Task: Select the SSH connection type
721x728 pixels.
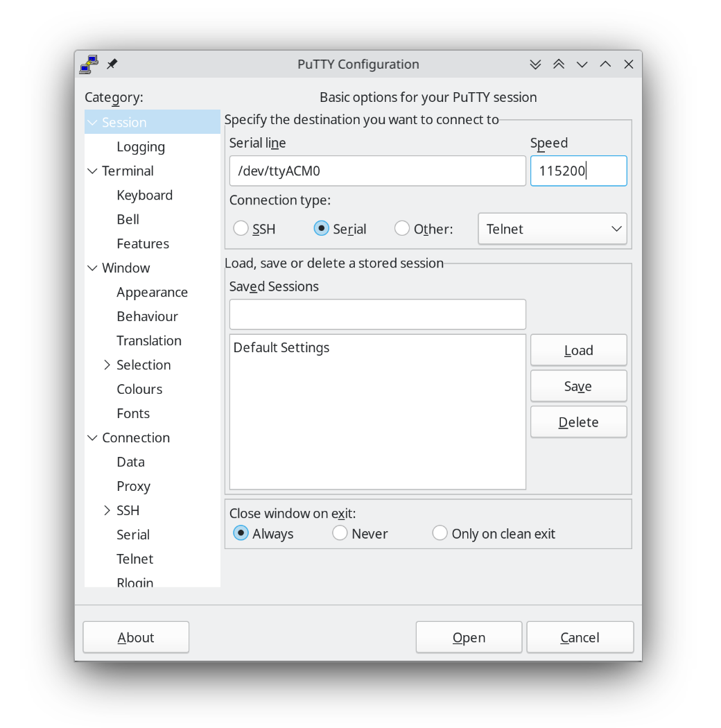Action: (241, 227)
